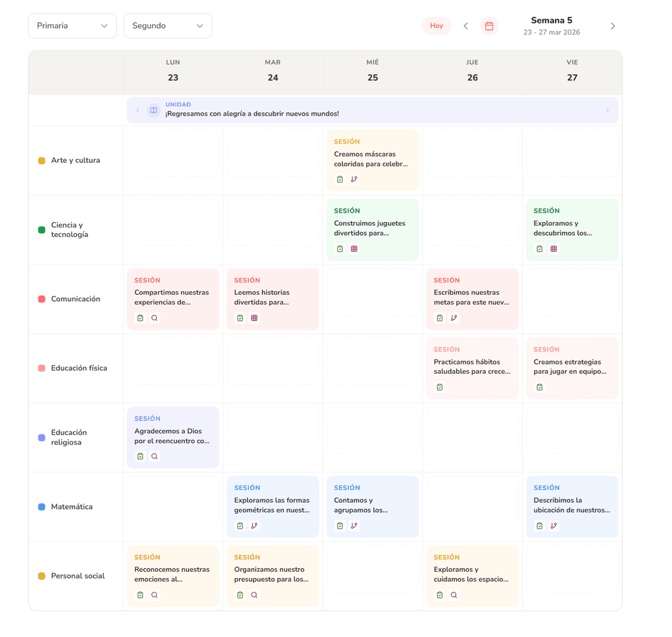
Task: Click clipboard icon in Creamos máscaras session
Action: point(340,179)
